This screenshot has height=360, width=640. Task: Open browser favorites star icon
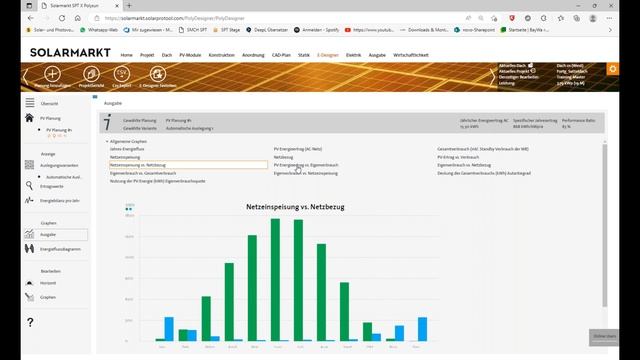560,18
